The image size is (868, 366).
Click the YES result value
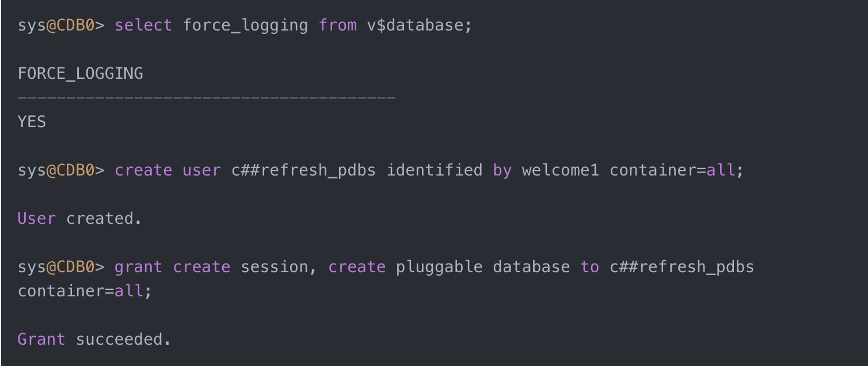click(32, 122)
